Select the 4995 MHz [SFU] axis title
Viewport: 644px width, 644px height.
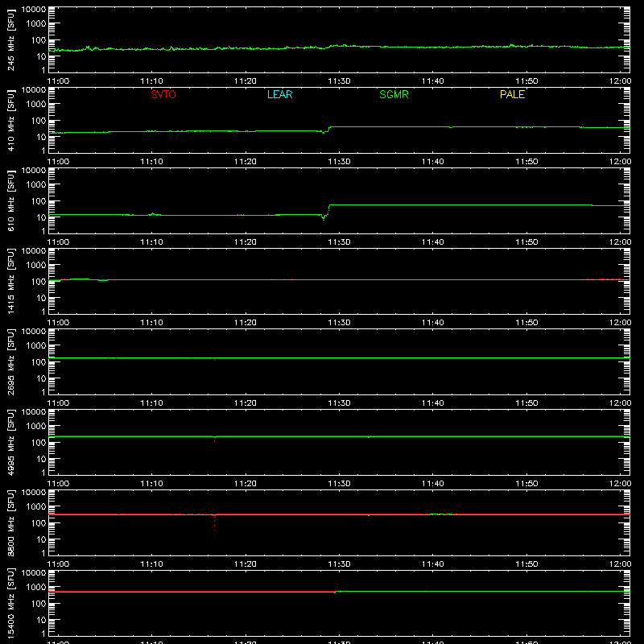tap(10, 442)
